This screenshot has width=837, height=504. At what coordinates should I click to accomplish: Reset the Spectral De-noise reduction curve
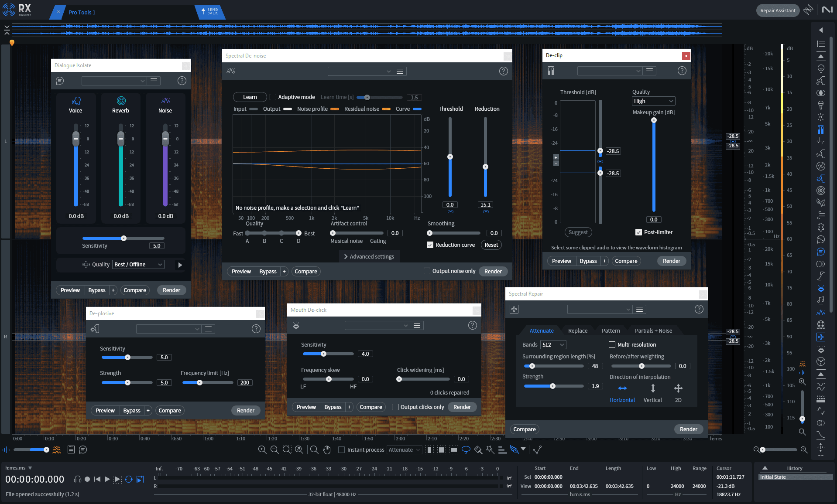[491, 245]
